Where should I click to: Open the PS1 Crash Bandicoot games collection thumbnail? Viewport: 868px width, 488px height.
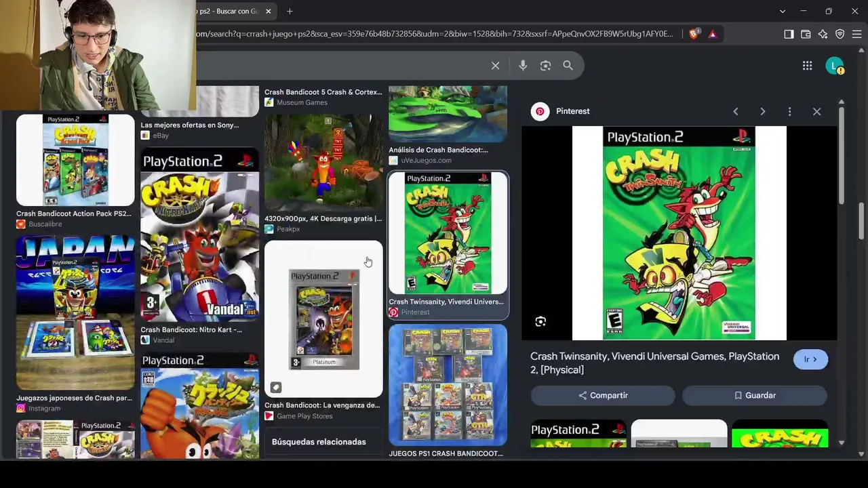click(x=448, y=384)
